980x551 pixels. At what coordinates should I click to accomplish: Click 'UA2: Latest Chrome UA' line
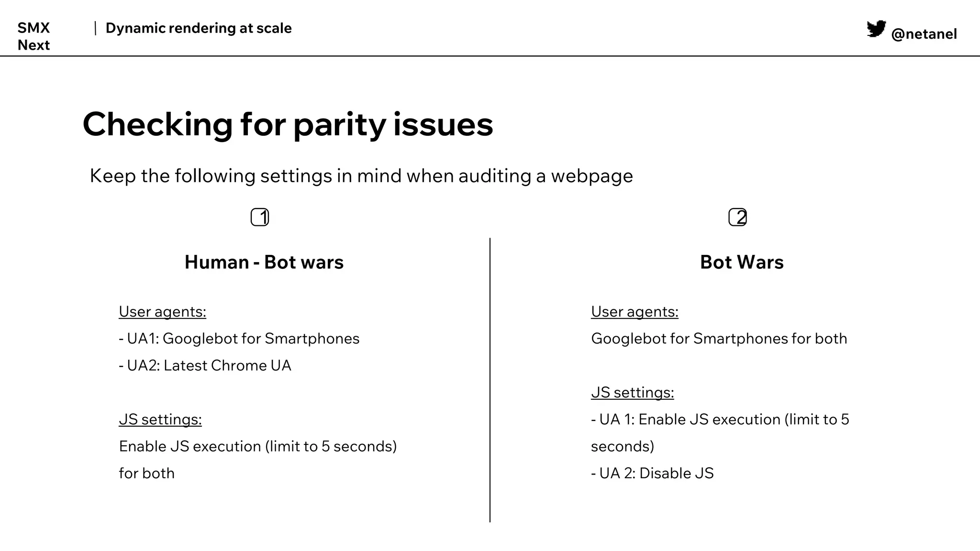[205, 365]
